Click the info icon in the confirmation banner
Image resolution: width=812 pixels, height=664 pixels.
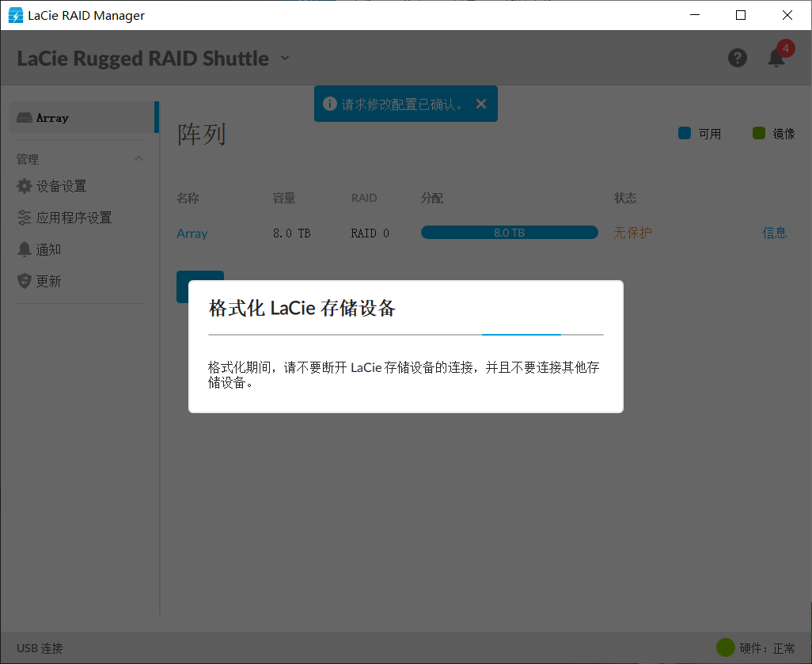(330, 103)
